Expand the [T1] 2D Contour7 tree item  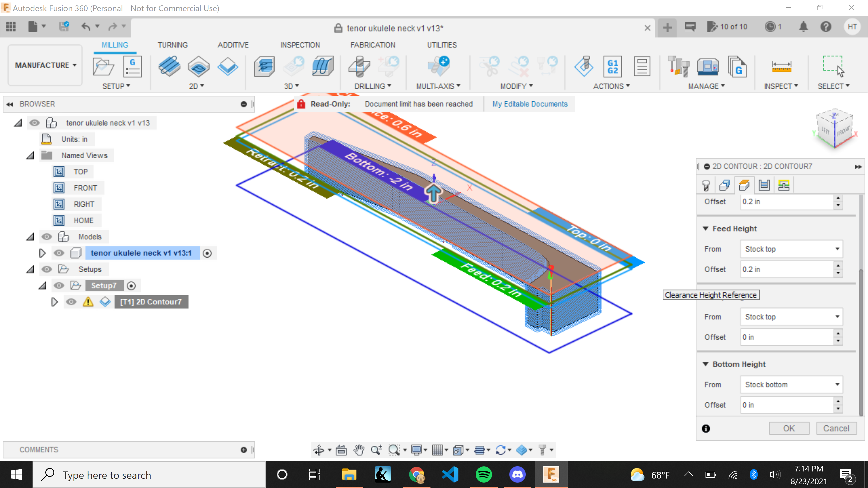pyautogui.click(x=55, y=302)
